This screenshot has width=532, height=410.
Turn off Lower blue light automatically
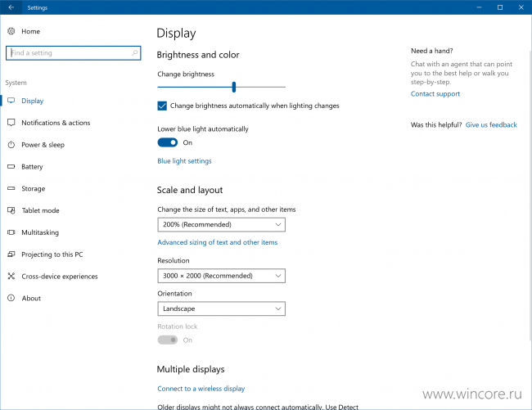(168, 142)
